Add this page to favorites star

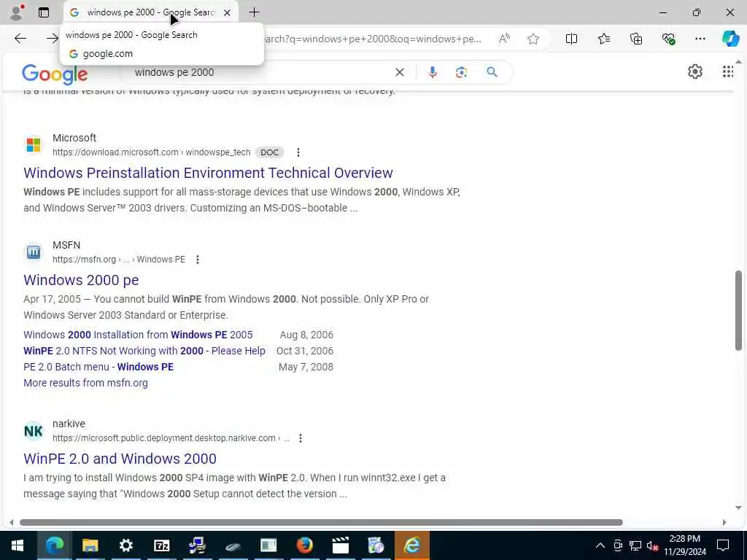(533, 39)
